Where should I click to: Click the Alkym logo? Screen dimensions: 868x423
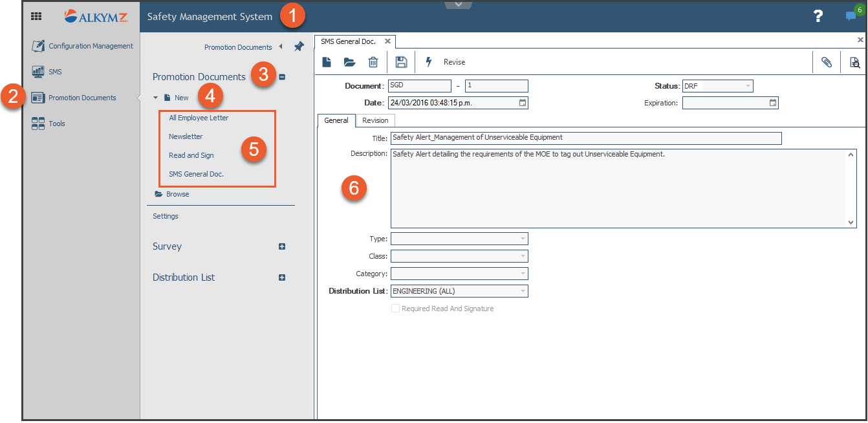pyautogui.click(x=96, y=17)
